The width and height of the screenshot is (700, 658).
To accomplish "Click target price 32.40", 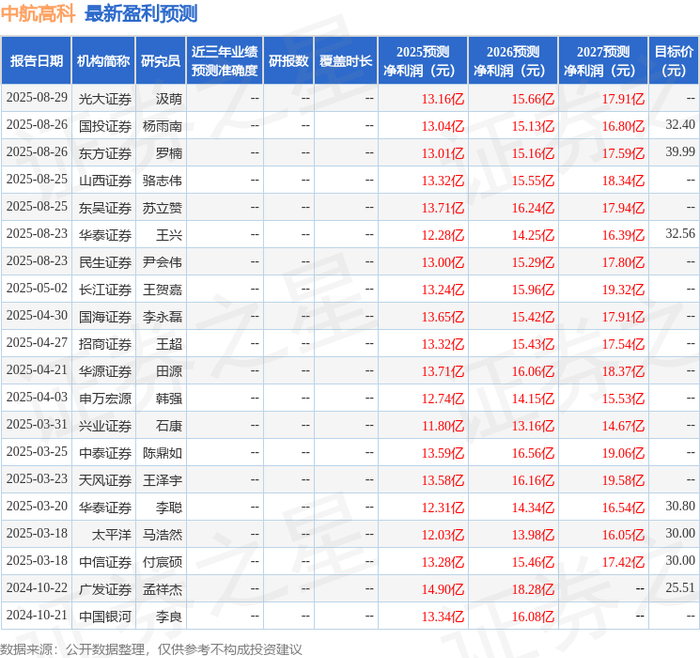I will pos(680,125).
